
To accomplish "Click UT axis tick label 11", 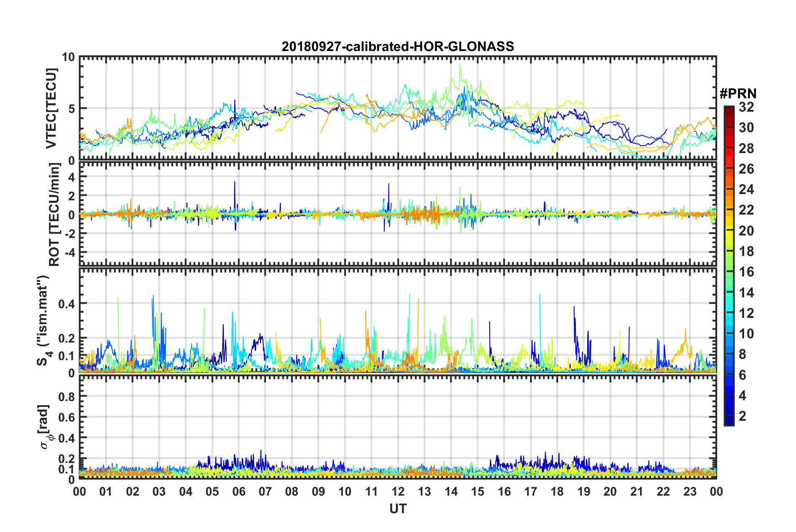I will (x=372, y=491).
